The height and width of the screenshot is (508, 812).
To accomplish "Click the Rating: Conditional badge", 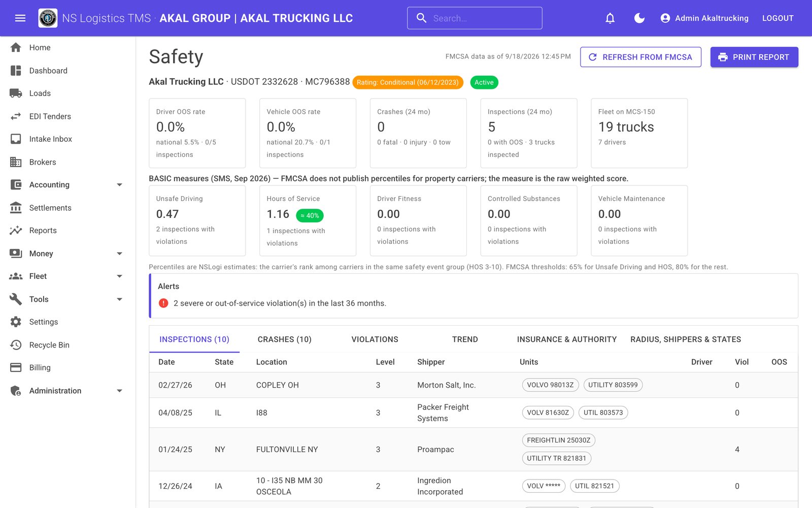I will click(408, 82).
